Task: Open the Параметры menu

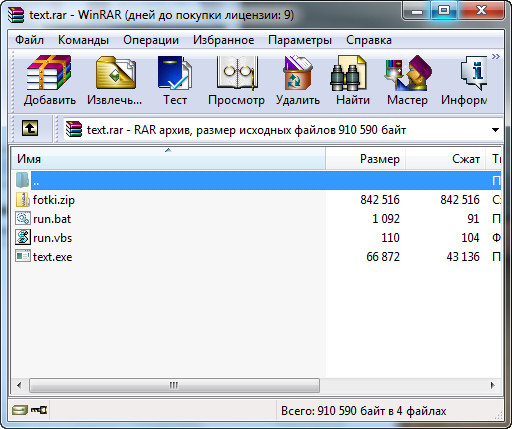Action: pyautogui.click(x=300, y=40)
